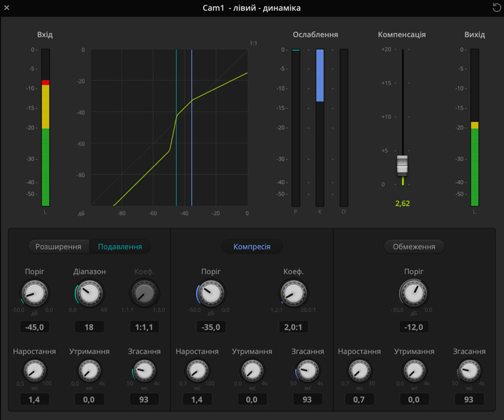Click the makeup gain value 2,62
The width and height of the screenshot is (504, 420).
402,204
